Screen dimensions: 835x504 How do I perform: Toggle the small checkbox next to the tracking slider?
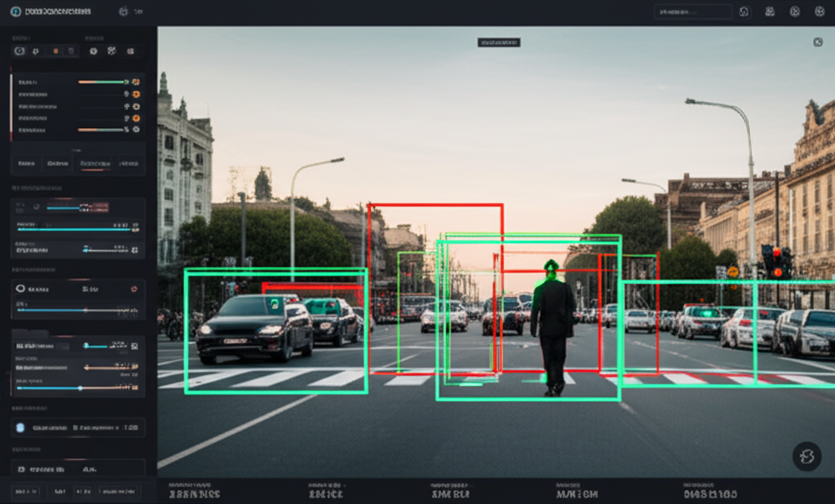(64, 345)
